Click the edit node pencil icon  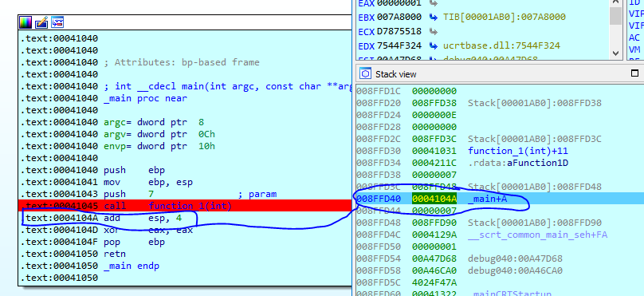(x=41, y=22)
